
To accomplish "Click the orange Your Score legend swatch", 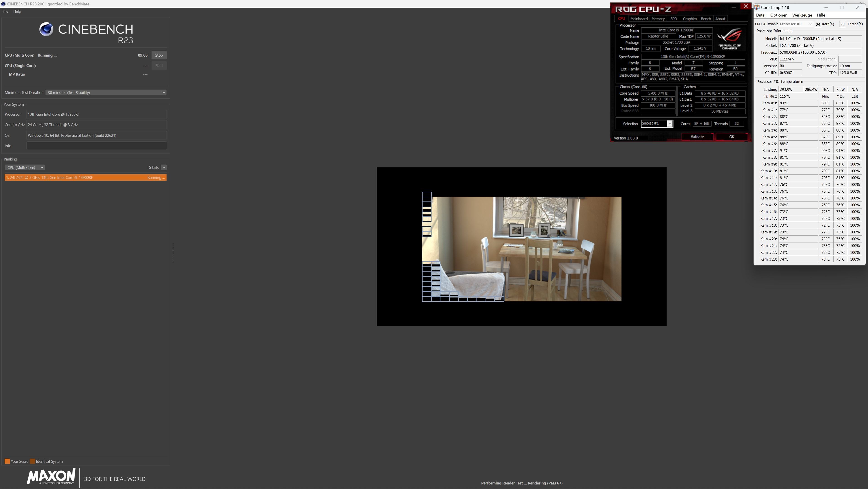I will pyautogui.click(x=7, y=461).
